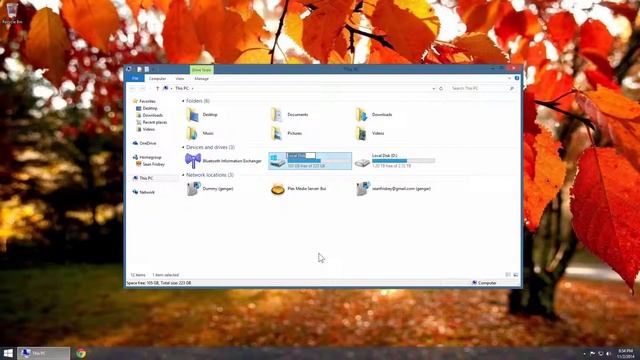This screenshot has height=360, width=640.
Task: Click the This PC address bar breadcrumb
Action: coord(182,88)
